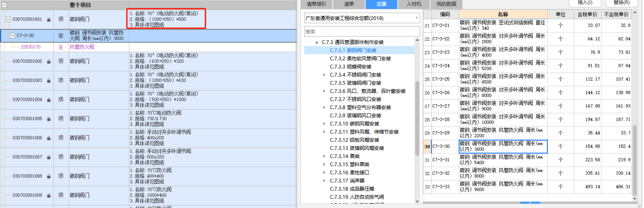644x208 pixels.
Task: Click the chapter tree vertical scrollbar thumb
Action: [x=417, y=118]
